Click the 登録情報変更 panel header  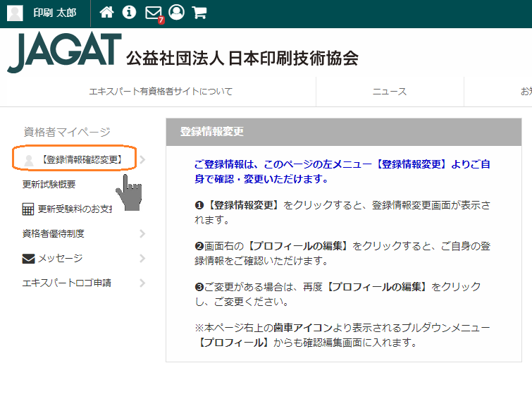[344, 132]
